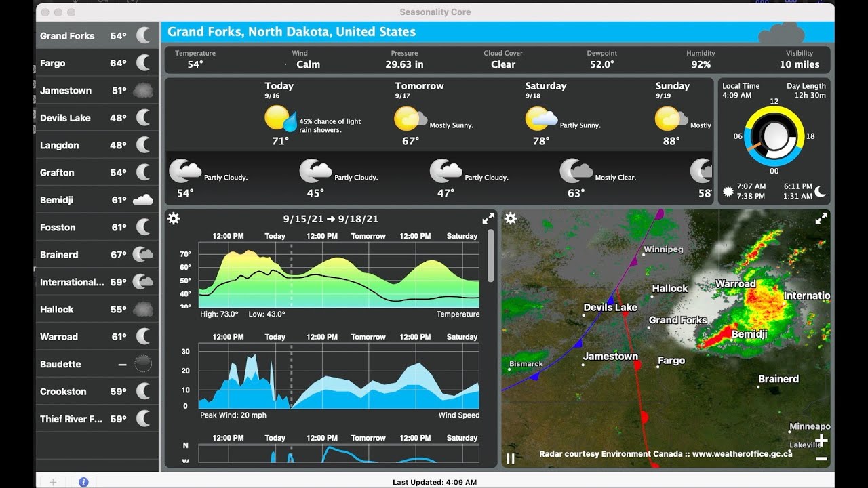Click the cloud icon in header bar
This screenshot has width=868, height=488.
click(781, 33)
